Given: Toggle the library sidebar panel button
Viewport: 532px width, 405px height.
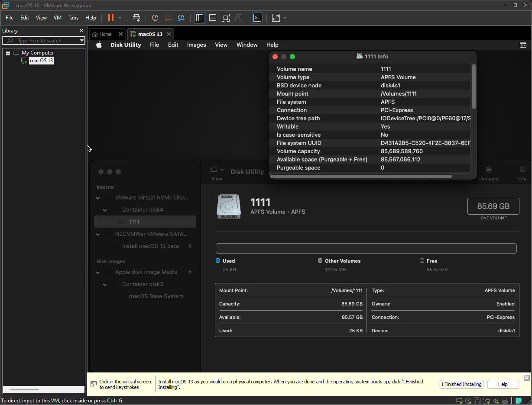Looking at the screenshot, I should point(200,18).
